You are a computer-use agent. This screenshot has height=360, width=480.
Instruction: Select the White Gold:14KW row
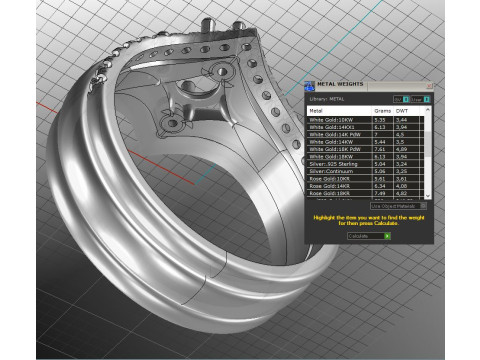coord(365,142)
